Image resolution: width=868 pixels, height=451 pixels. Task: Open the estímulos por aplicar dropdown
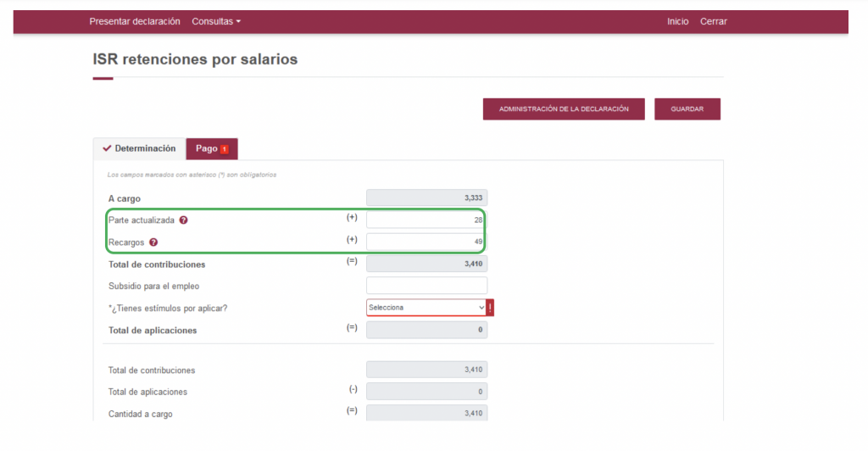[x=426, y=308]
